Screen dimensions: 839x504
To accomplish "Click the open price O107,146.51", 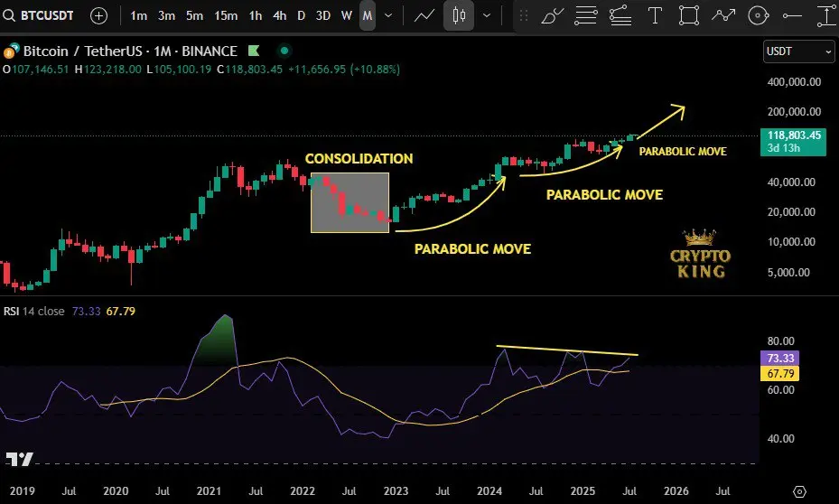I will coord(36,70).
